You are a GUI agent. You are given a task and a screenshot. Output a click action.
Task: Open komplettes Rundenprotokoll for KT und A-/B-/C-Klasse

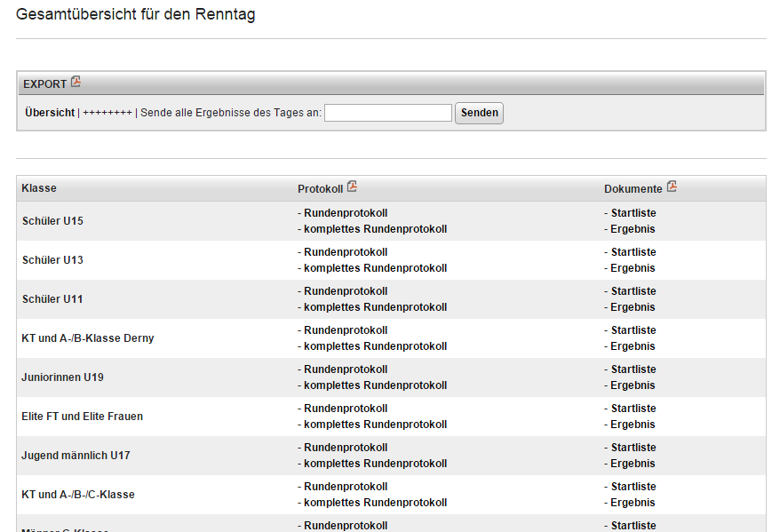pyautogui.click(x=375, y=503)
